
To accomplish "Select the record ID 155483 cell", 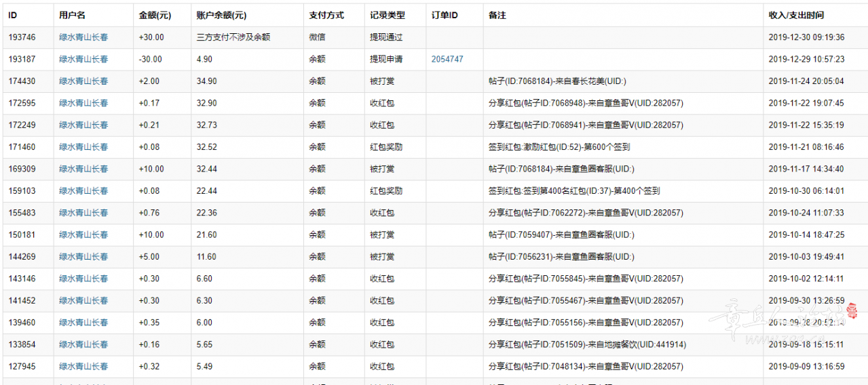I will pyautogui.click(x=22, y=213).
